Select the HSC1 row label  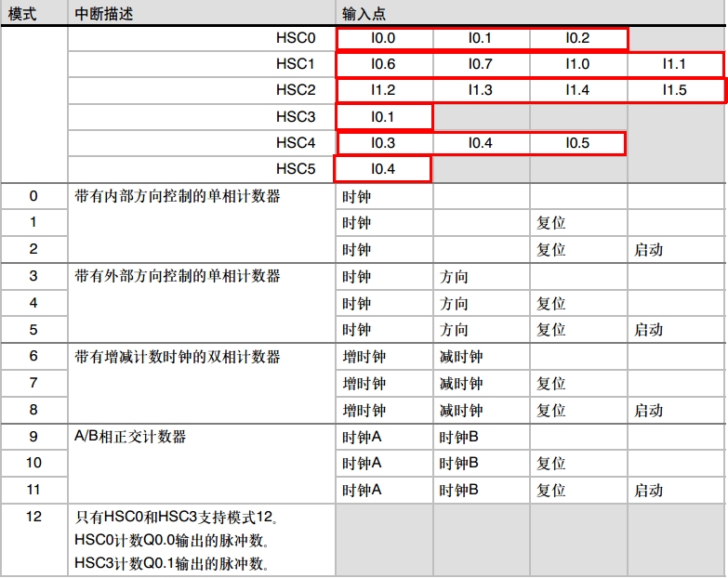[296, 63]
